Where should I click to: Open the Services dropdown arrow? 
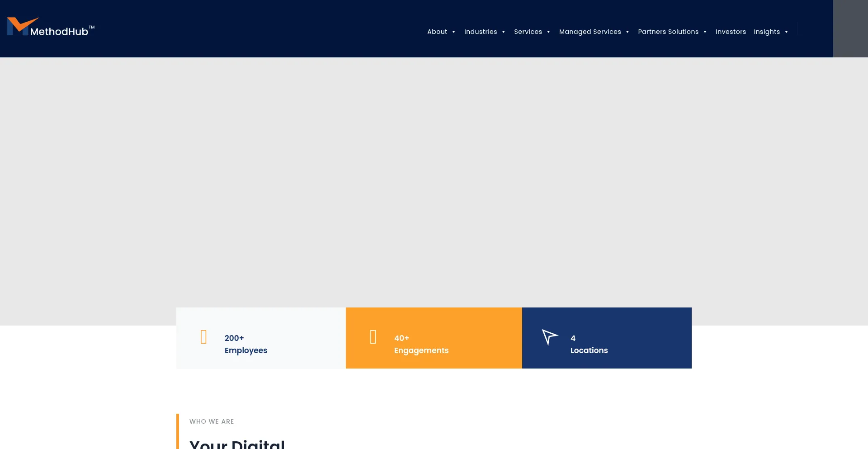(548, 32)
